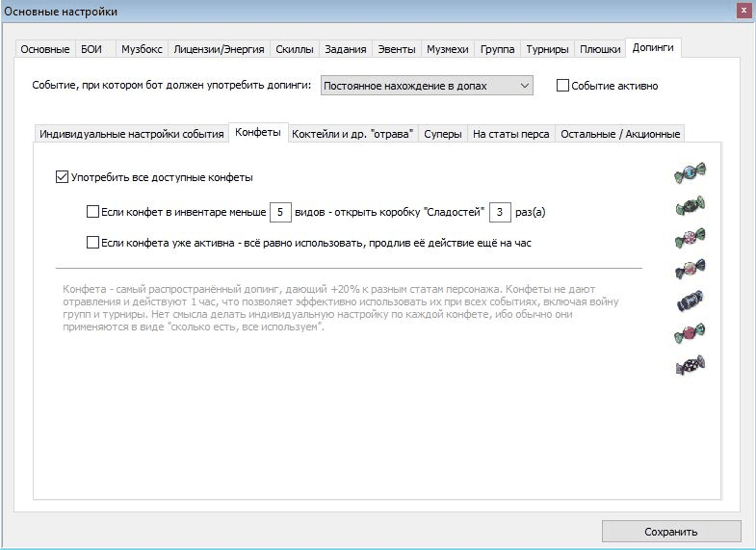Screen dimensions: 756x550
Task: Close the 'Основные настройки' window
Action: [743, 11]
